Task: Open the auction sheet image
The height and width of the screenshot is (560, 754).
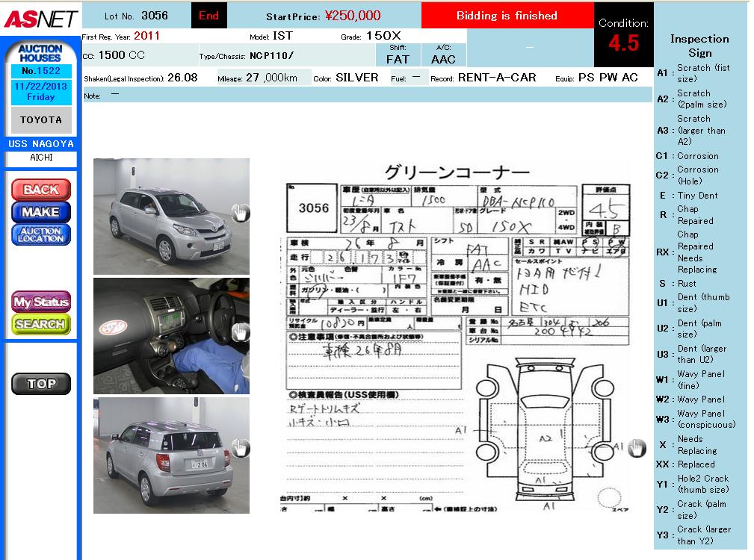Action: tap(456, 336)
